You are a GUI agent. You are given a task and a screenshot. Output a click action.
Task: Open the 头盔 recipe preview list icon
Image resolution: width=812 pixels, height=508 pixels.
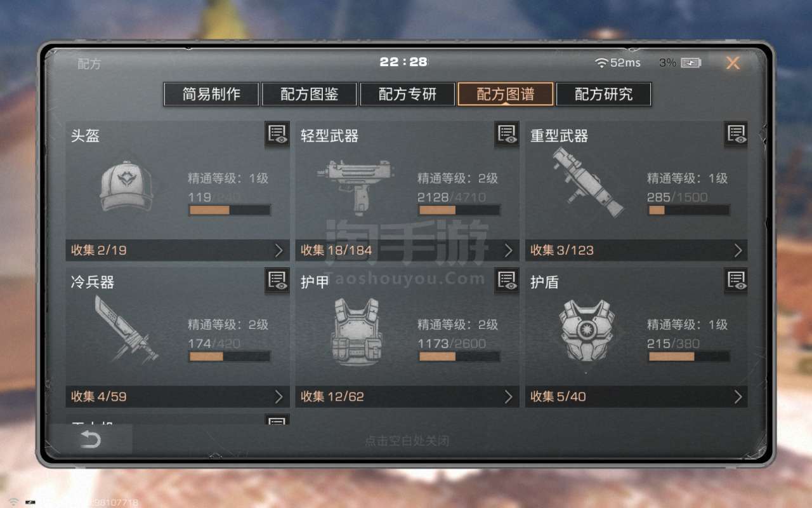277,134
